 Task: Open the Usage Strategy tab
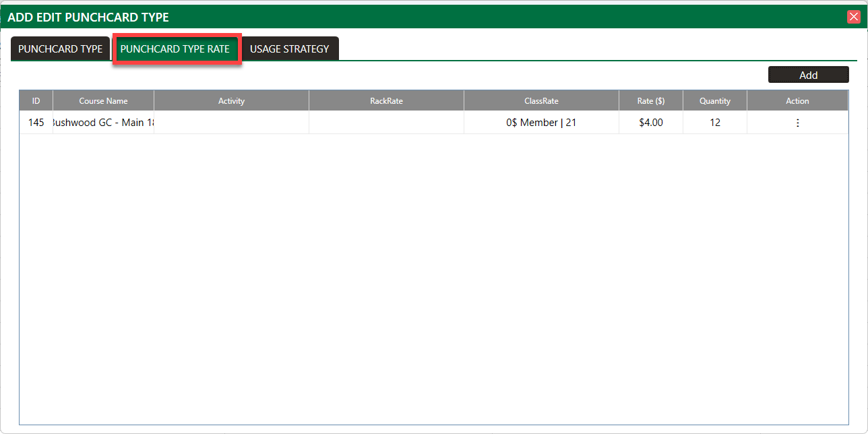(290, 49)
